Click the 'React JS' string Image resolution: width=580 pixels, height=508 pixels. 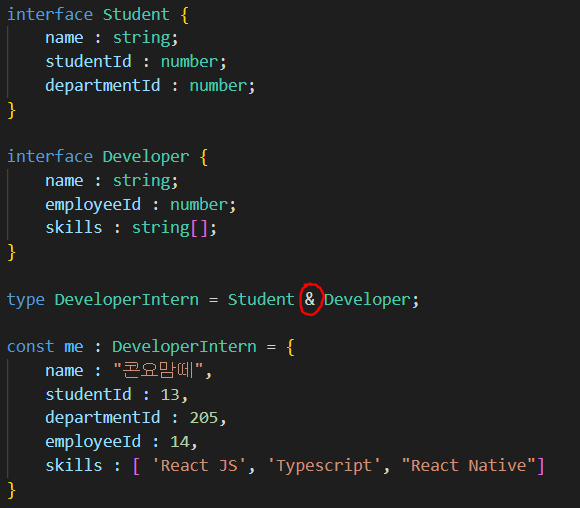199,466
